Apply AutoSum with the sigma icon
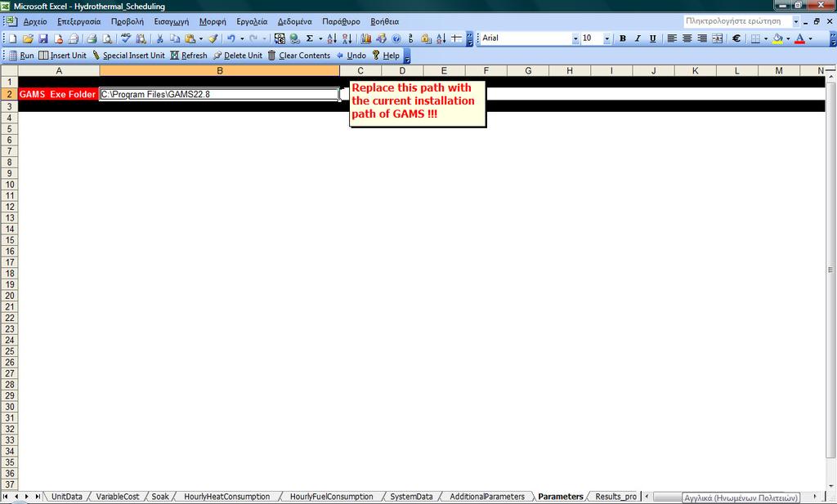This screenshot has width=837, height=504. [310, 38]
